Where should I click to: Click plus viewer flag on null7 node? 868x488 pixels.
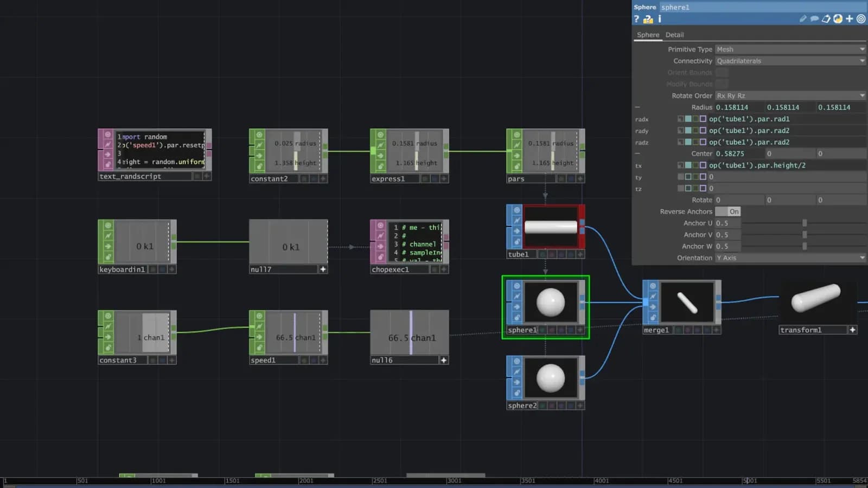coord(323,269)
